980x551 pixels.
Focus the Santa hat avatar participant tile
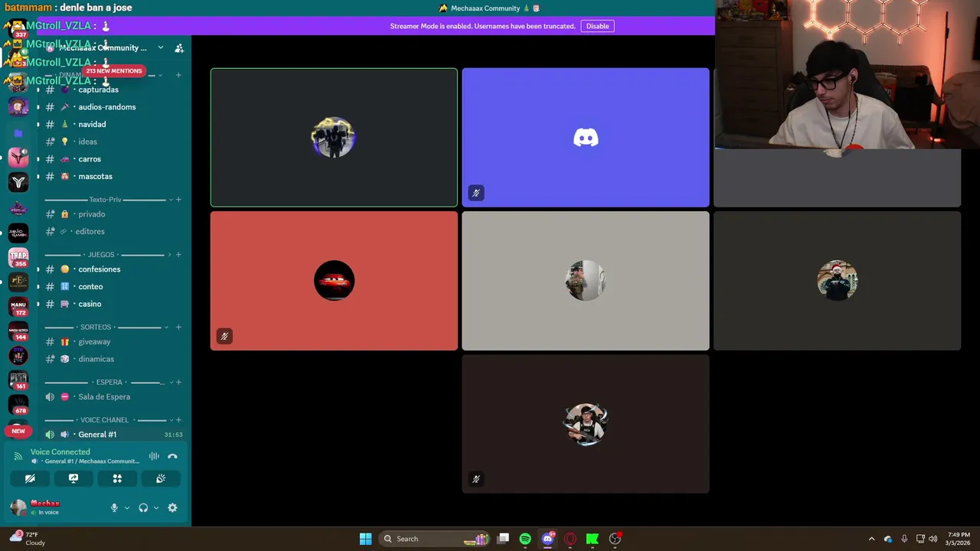pos(837,281)
